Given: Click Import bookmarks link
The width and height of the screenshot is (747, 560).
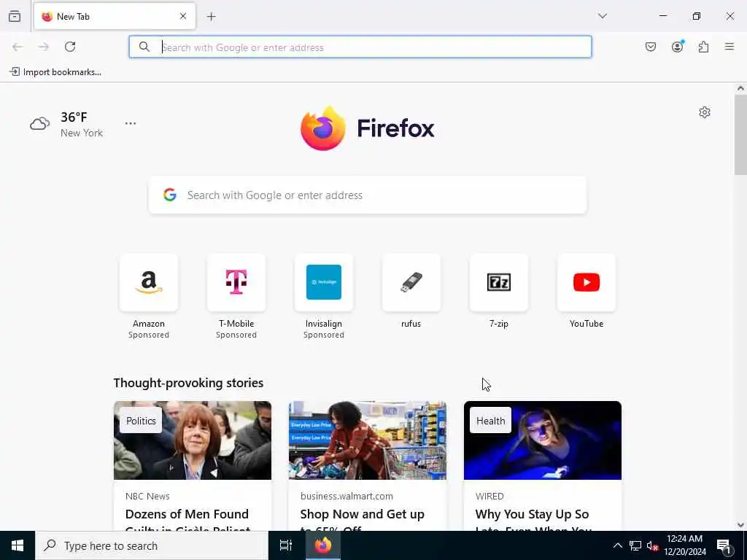Looking at the screenshot, I should pyautogui.click(x=55, y=72).
